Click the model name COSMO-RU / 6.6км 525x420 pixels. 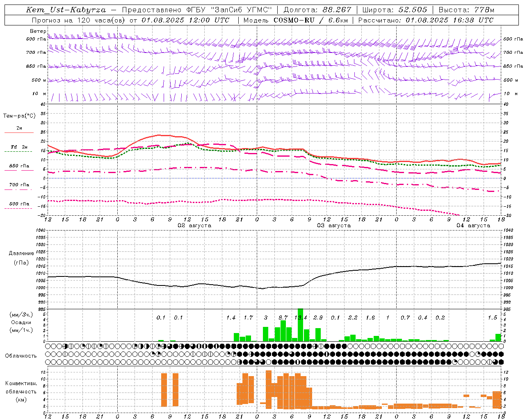tap(310, 20)
